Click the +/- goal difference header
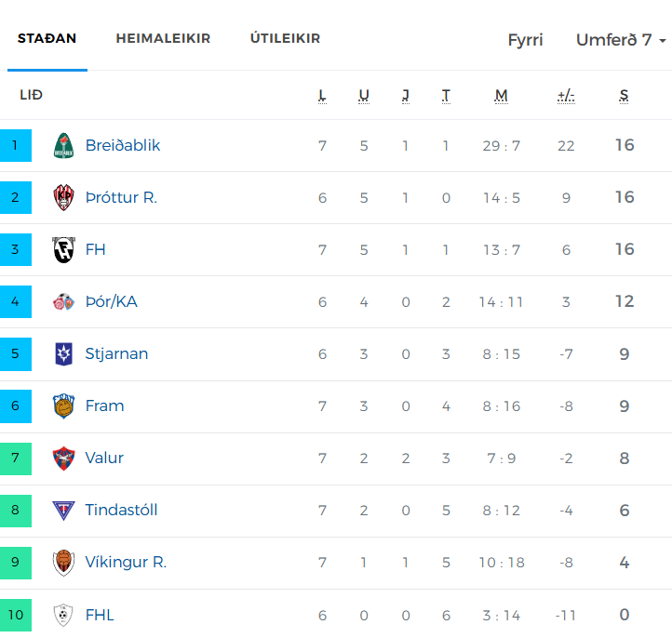Viewport: 672px width, 638px height. [x=566, y=96]
